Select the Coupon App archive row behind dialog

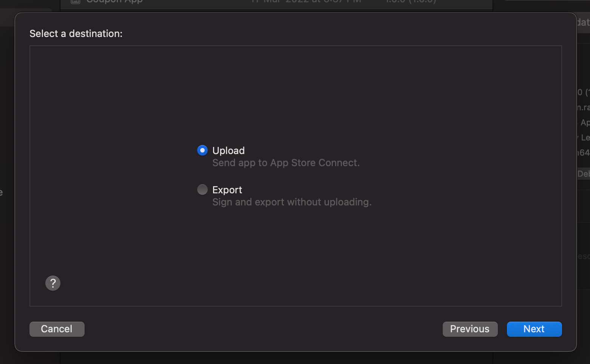(276, 4)
